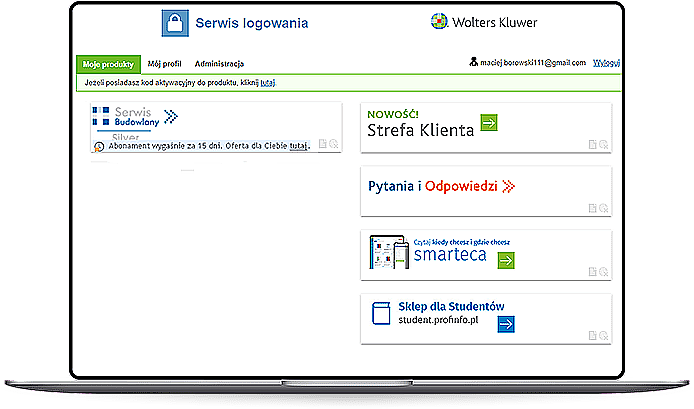Click the magnifier icon on Serwis Budowlany card

pos(334,144)
